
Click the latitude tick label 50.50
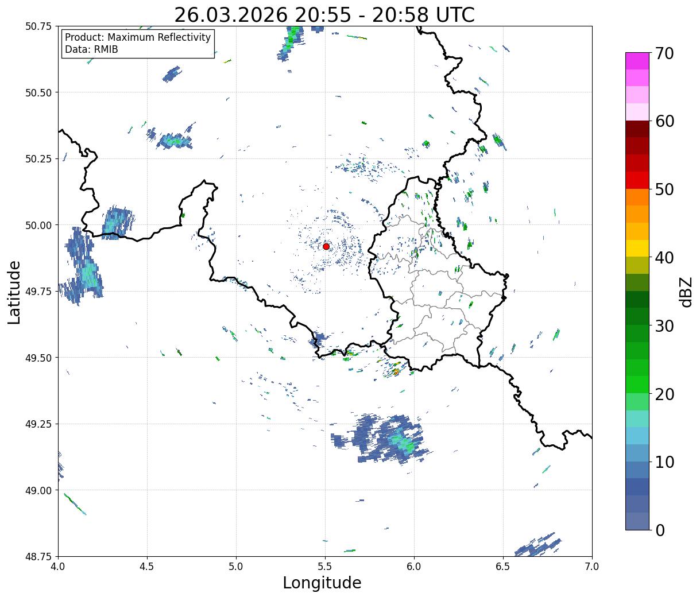(38, 92)
